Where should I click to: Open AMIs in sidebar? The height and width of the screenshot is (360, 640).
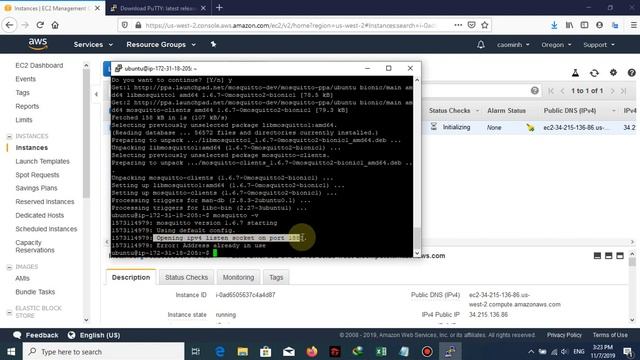pyautogui.click(x=22, y=278)
